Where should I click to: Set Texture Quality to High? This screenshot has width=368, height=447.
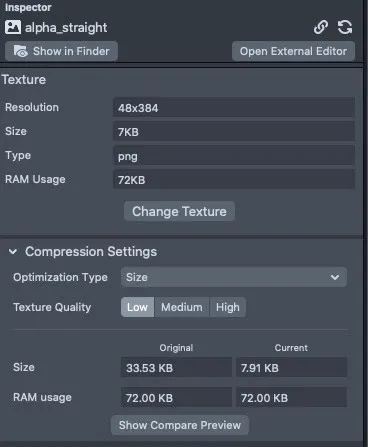228,307
